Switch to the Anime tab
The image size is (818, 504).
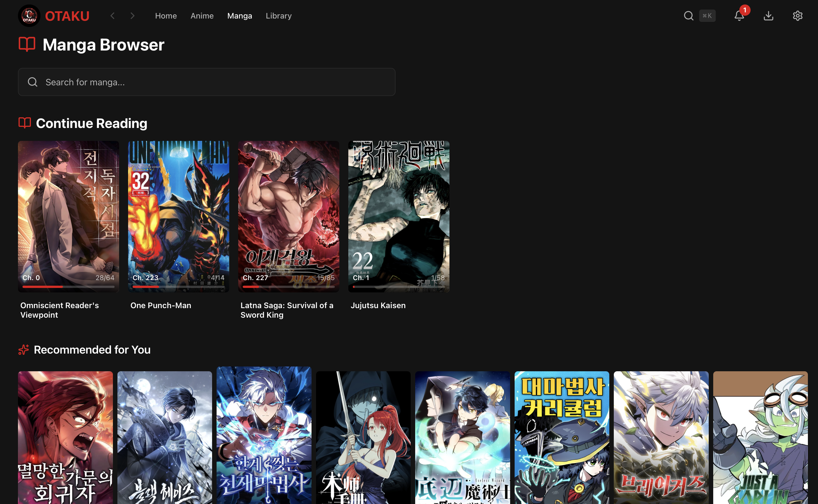point(202,16)
